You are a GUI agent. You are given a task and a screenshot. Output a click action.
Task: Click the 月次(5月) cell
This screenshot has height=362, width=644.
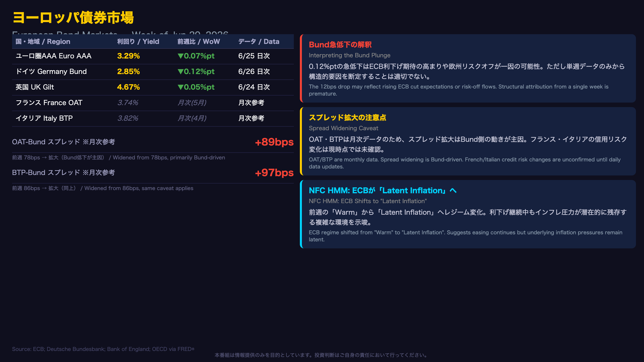click(x=192, y=103)
